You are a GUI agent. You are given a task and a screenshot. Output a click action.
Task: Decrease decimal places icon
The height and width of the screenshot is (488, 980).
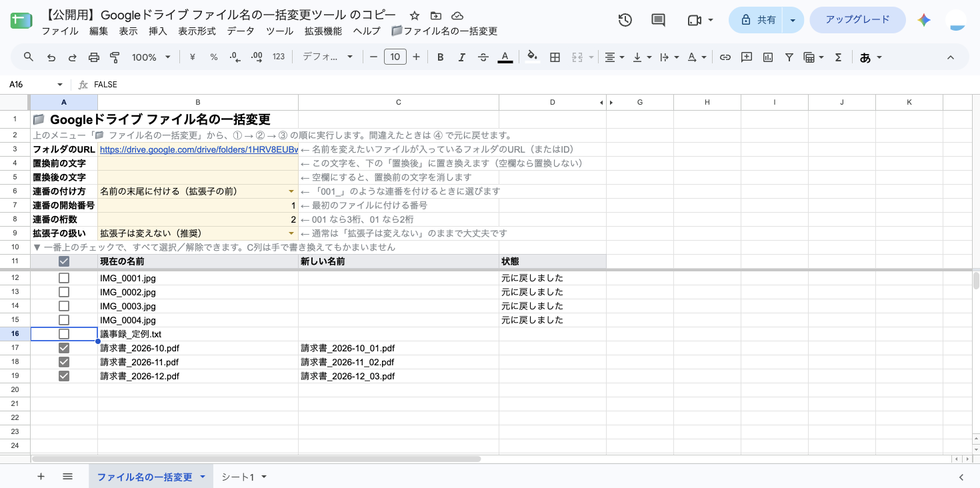[235, 57]
